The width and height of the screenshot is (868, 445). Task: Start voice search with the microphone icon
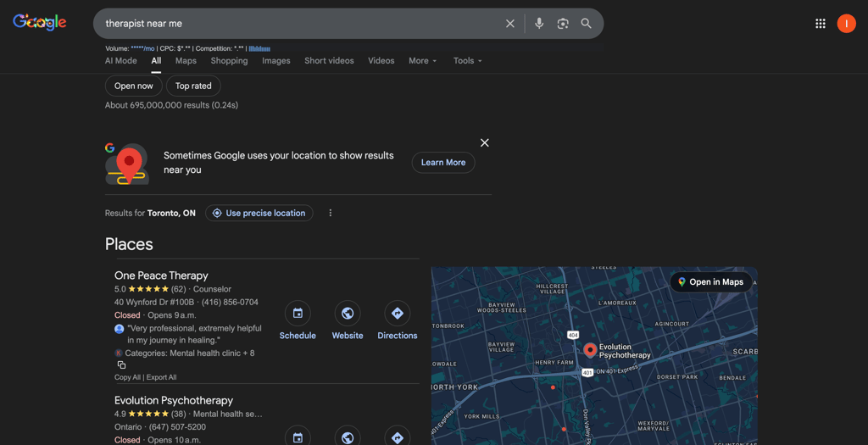tap(539, 23)
